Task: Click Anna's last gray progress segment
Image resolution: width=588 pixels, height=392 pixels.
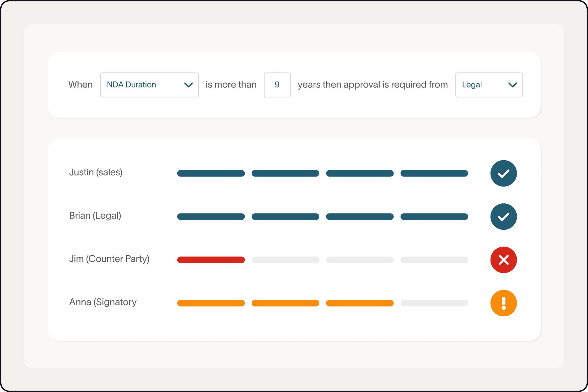Action: tap(434, 303)
